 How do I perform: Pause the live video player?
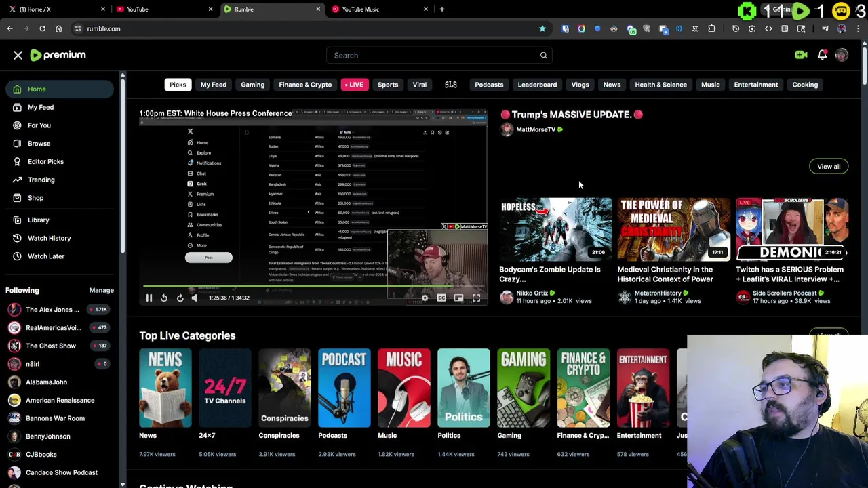pyautogui.click(x=149, y=298)
